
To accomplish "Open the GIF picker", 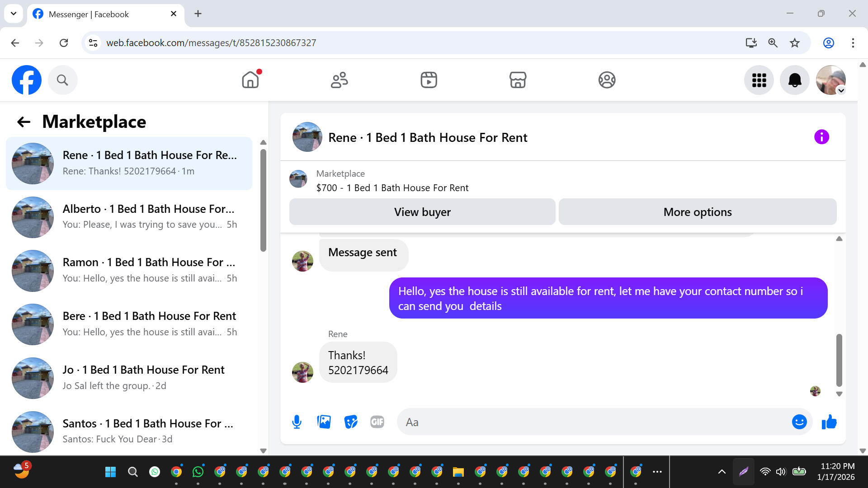I will coord(377,422).
